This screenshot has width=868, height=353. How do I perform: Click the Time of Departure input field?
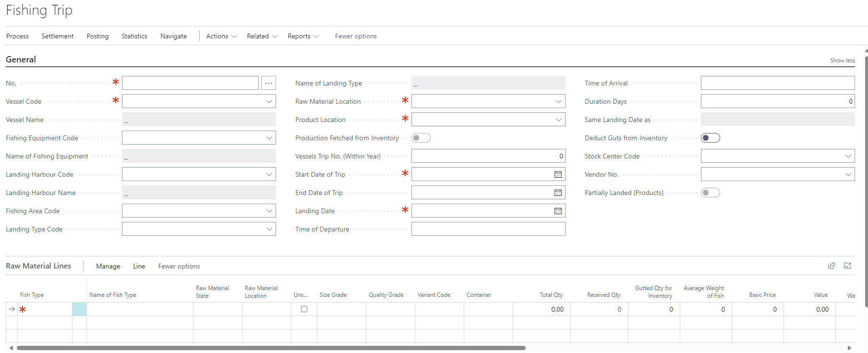click(488, 229)
